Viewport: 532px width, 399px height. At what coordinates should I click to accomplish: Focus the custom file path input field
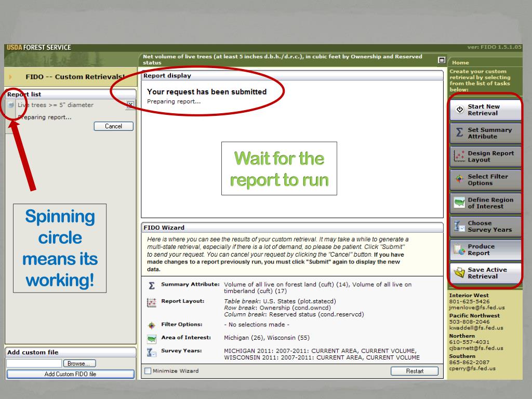[34, 363]
